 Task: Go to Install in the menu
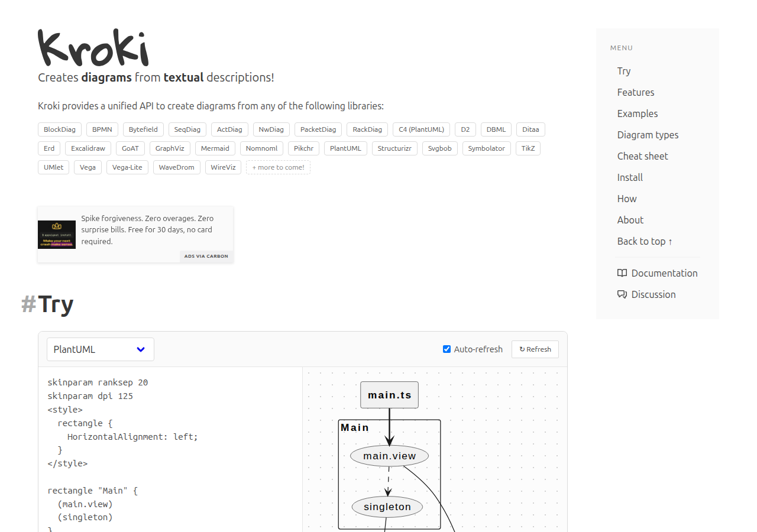pyautogui.click(x=630, y=177)
